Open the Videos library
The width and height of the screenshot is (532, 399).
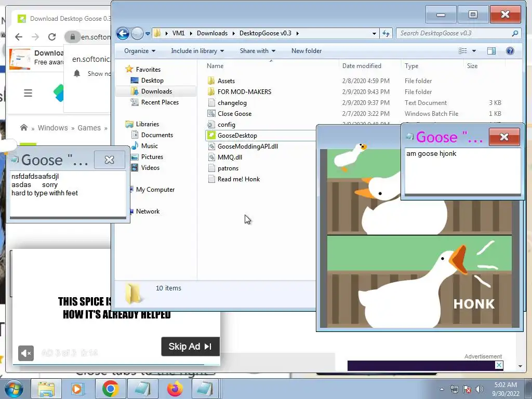(x=150, y=168)
